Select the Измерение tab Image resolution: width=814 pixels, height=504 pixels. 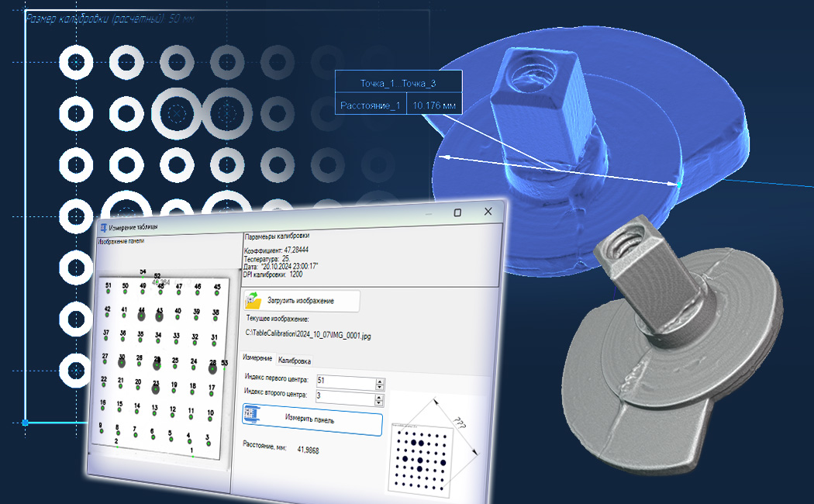click(x=257, y=357)
